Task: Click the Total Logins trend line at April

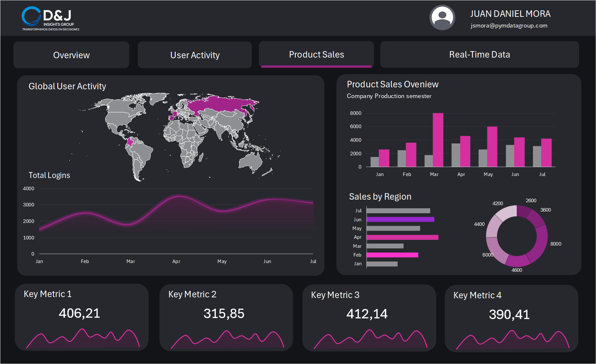Action: point(176,197)
